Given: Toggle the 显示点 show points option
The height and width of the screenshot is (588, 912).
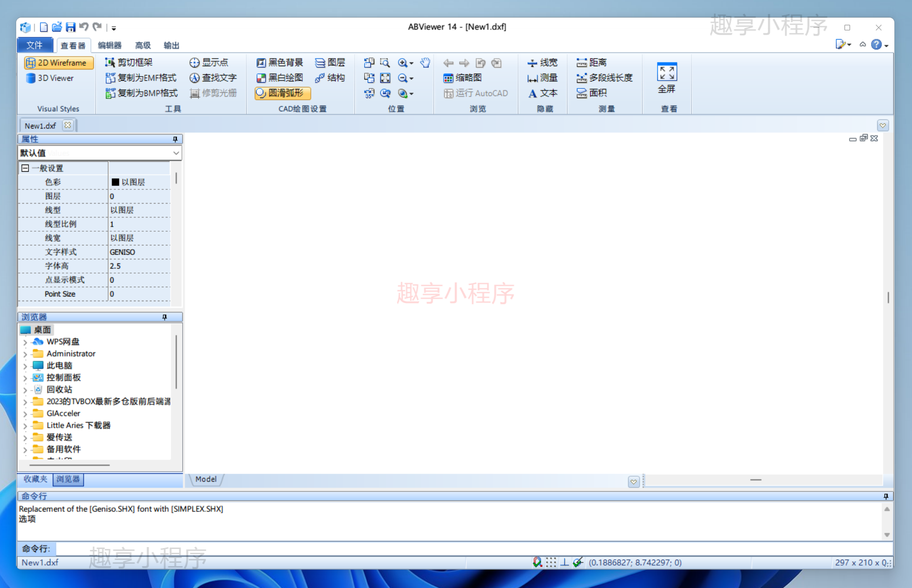Looking at the screenshot, I should point(208,62).
